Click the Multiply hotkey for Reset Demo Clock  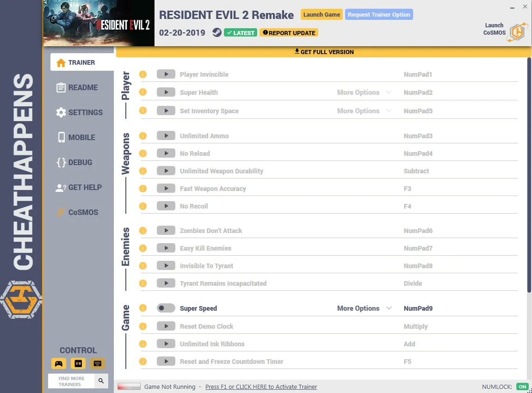pos(415,326)
